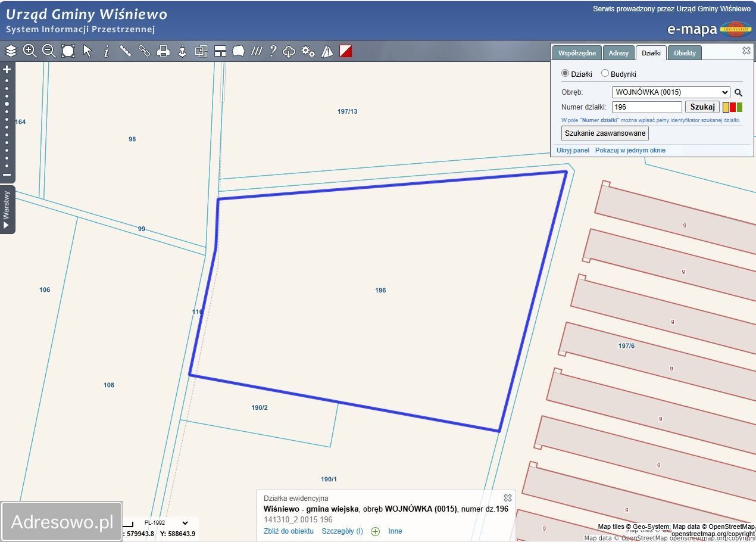The image size is (756, 542).
Task: Select the Budynki radio button
Action: 605,73
